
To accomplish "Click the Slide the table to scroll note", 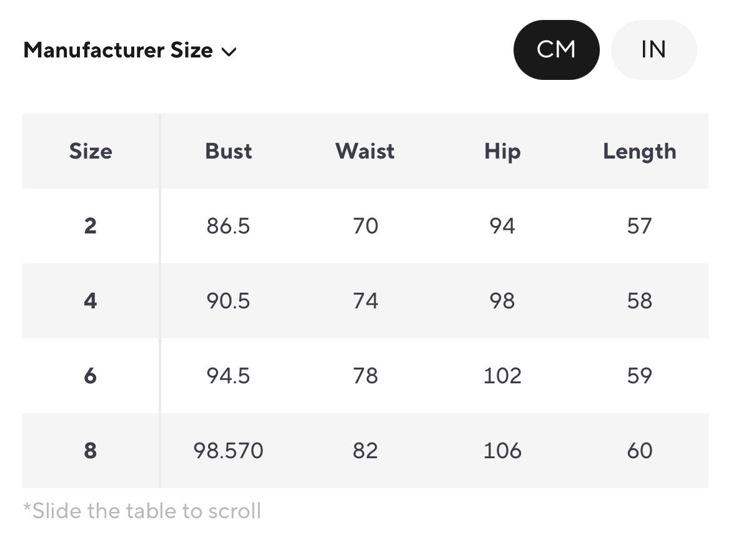I will coord(142,511).
